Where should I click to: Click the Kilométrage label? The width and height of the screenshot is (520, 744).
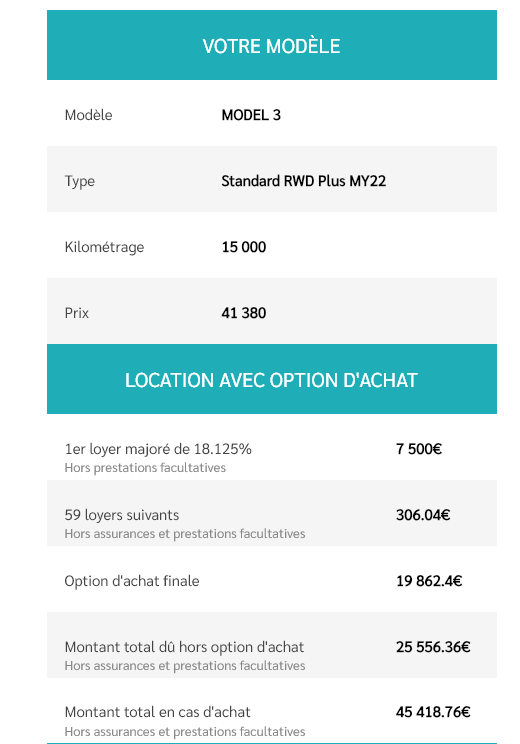104,247
